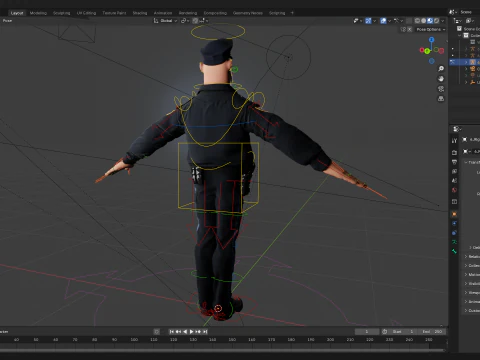Click the current frame number field
Screen dimensions: 480x360
(x=367, y=332)
